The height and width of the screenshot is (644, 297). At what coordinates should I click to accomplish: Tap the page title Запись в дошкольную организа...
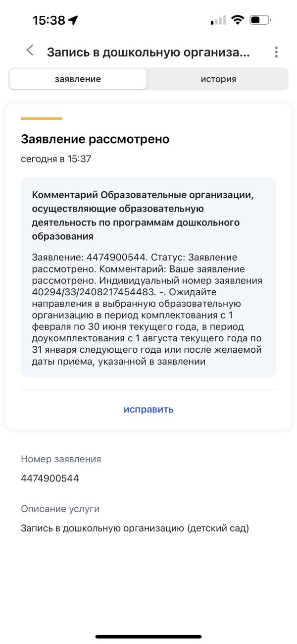148,53
